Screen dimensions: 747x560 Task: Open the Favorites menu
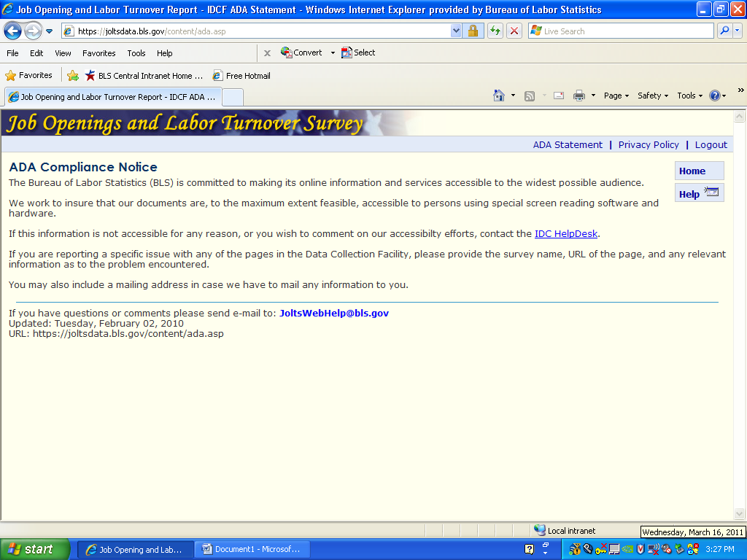(x=98, y=53)
